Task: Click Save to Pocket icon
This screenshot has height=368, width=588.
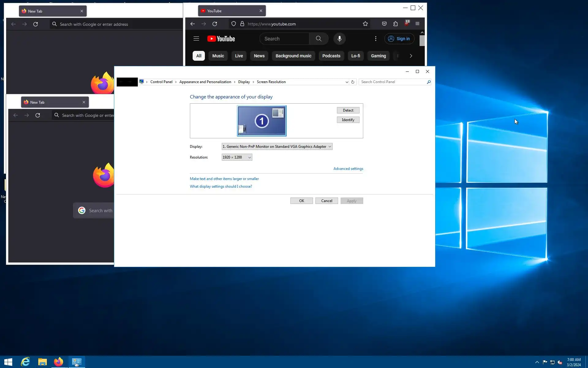Action: [384, 24]
